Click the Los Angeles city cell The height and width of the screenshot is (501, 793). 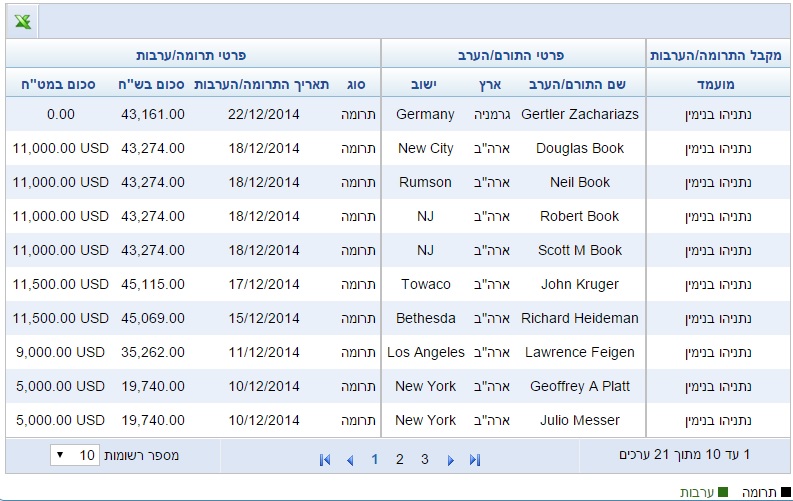[x=426, y=352]
